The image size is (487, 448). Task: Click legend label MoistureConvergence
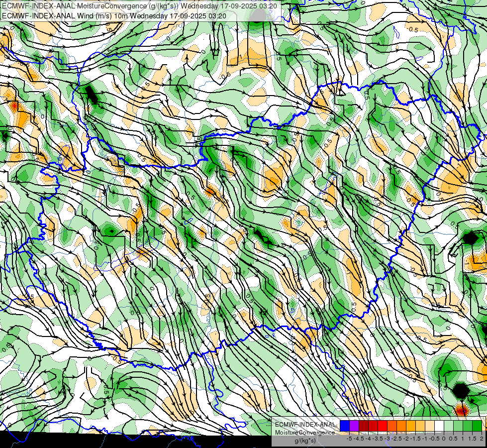(305, 433)
